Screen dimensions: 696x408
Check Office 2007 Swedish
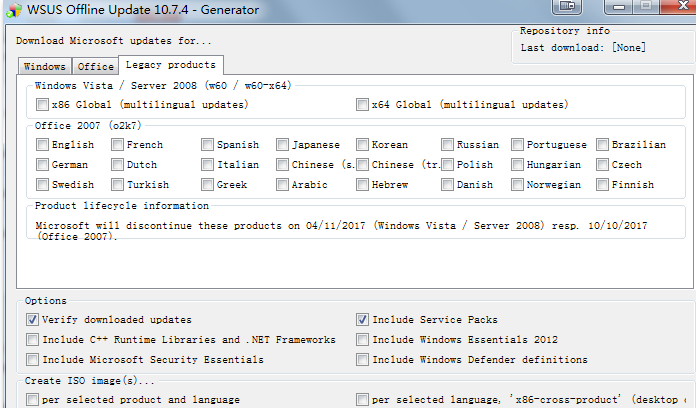coord(42,185)
